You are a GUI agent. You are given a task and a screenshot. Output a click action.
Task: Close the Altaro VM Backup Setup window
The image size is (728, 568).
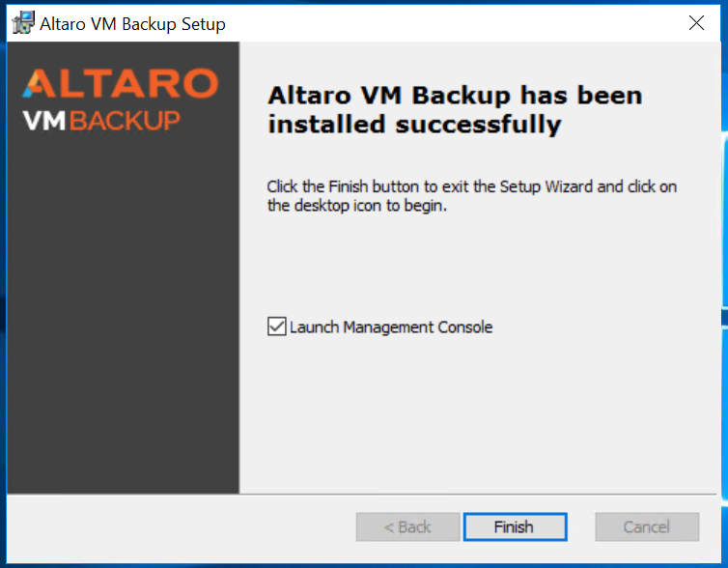click(696, 23)
